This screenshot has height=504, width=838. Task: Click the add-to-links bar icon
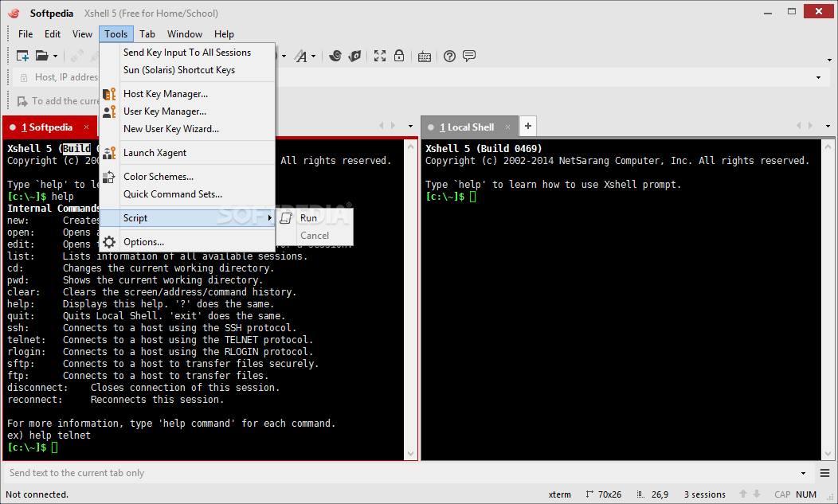22,101
